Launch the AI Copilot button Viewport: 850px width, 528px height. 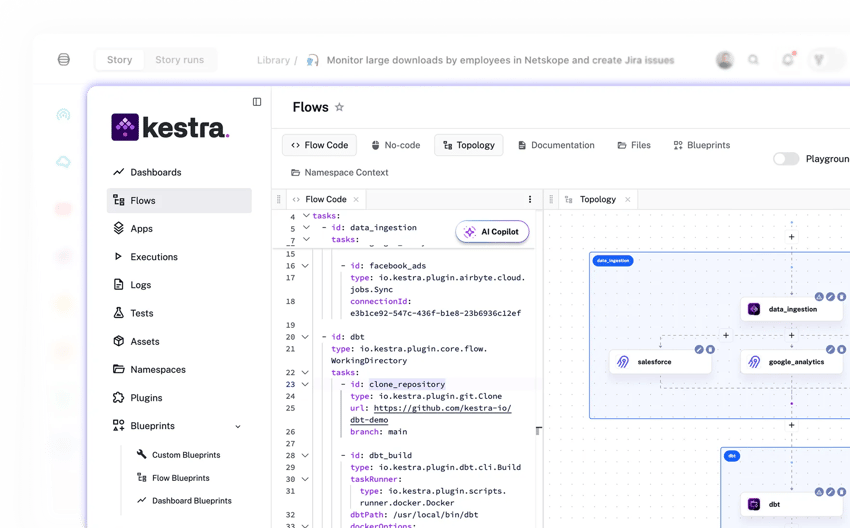click(x=492, y=232)
